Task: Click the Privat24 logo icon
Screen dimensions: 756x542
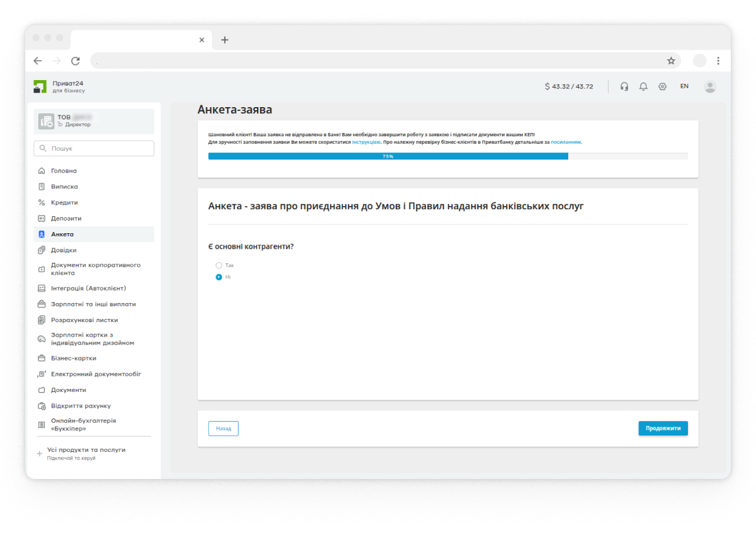Action: tap(40, 86)
